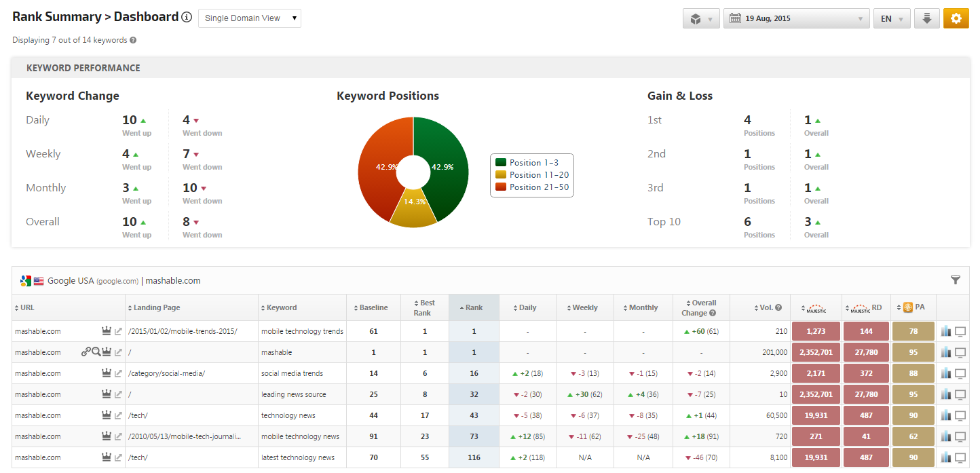Screen dimensions: 980x473
Task: Click help icon next to Overall Change header
Action: tap(713, 313)
